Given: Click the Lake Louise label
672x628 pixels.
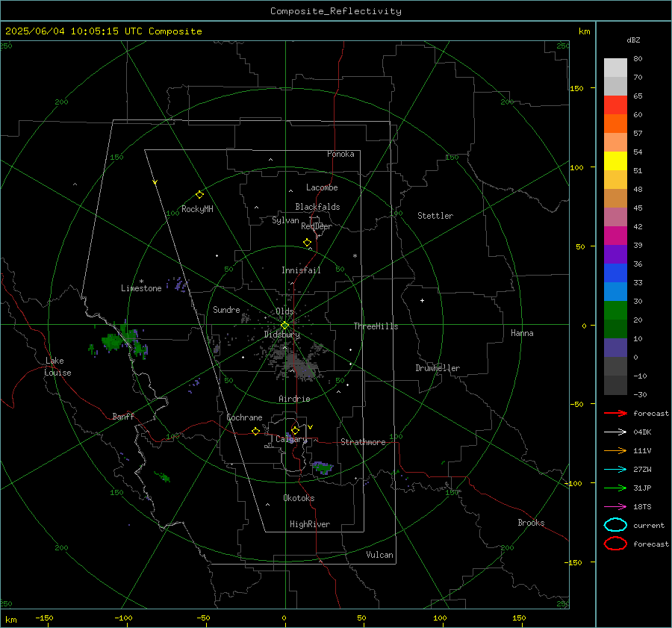Looking at the screenshot, I should (x=57, y=367).
